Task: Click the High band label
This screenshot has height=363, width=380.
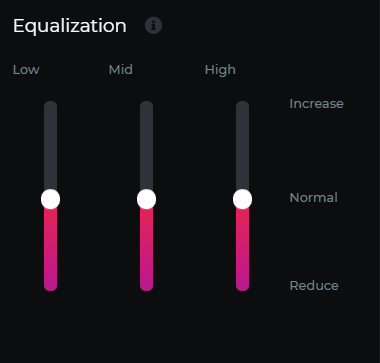Action: pyautogui.click(x=220, y=70)
